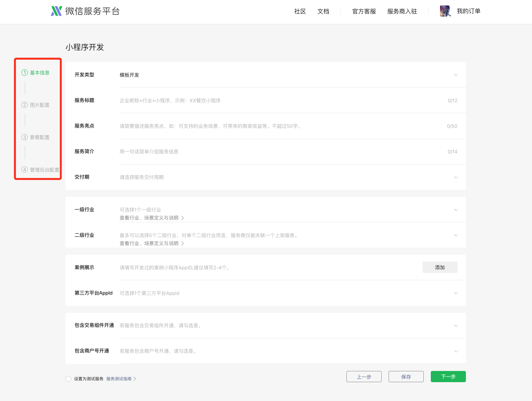This screenshot has height=401, width=532.
Task: Enable 设置为测试服务 radio option
Action: (x=68, y=379)
